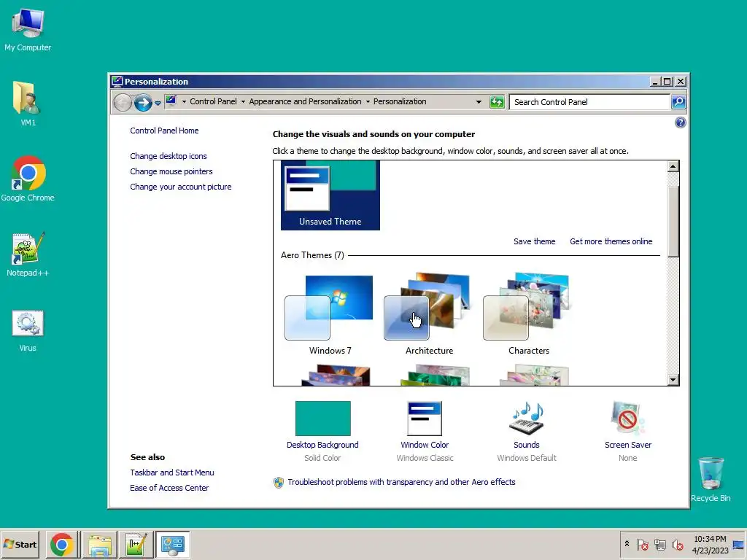Image resolution: width=747 pixels, height=560 pixels.
Task: Click the Forward navigation arrow
Action: coord(142,102)
